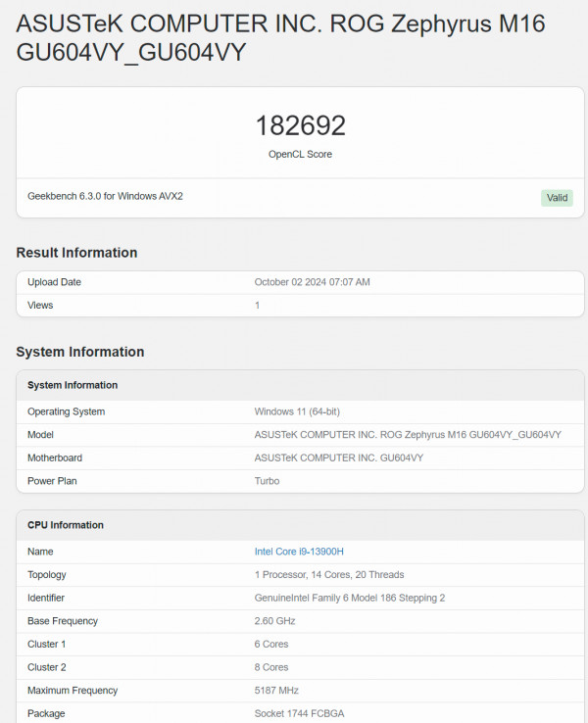
Task: Click the Name label in CPU Information
Action: [x=40, y=552]
